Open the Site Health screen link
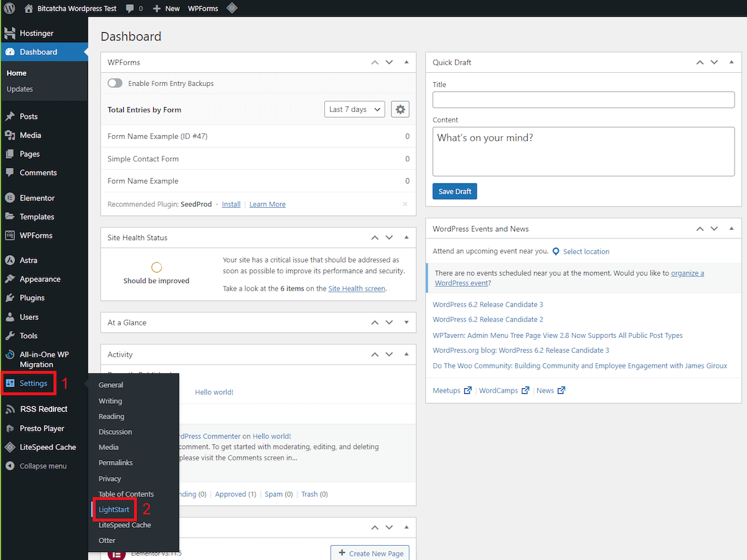This screenshot has width=747, height=560. tap(357, 289)
